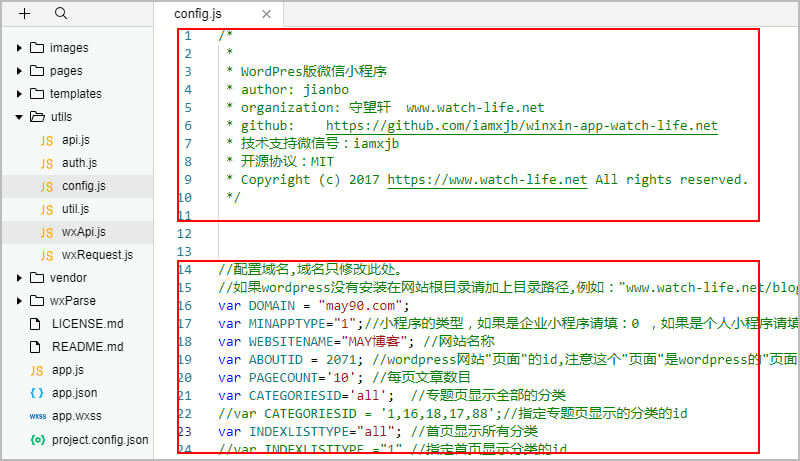Click the file icon beside LICENSE.md
This screenshot has width=800, height=461.
37,324
